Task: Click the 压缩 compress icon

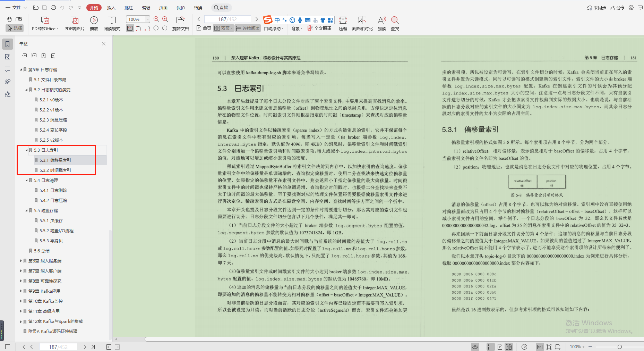Action: pyautogui.click(x=343, y=20)
